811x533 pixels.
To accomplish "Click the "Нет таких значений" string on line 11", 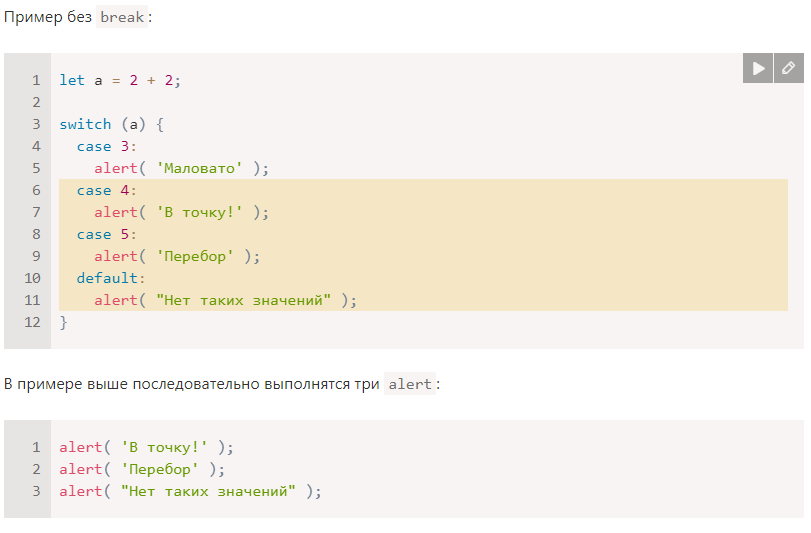I will click(244, 300).
